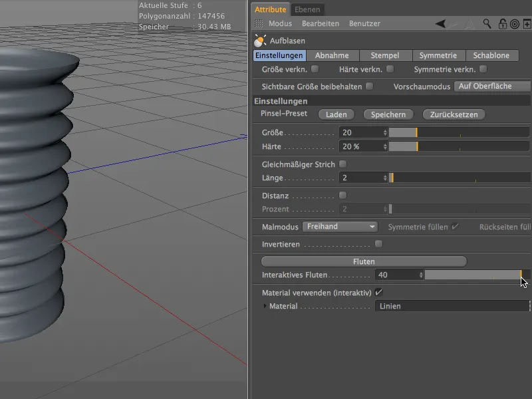Screen dimensions: 532x399
Task: Select the Einstellungen tab
Action: 279,55
